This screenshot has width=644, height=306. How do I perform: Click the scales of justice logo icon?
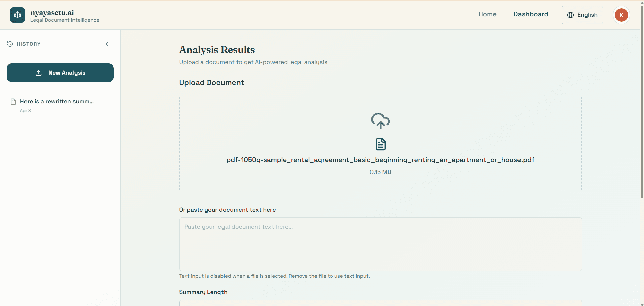coord(17,15)
